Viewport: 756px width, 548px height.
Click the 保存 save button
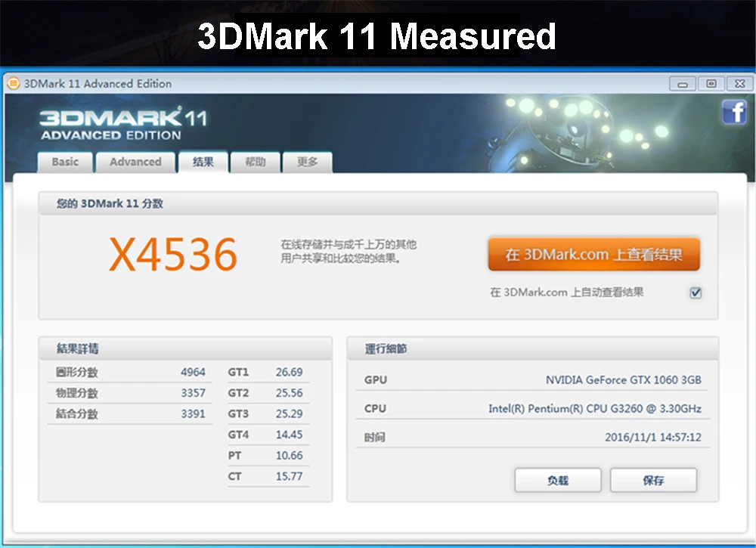[x=653, y=480]
